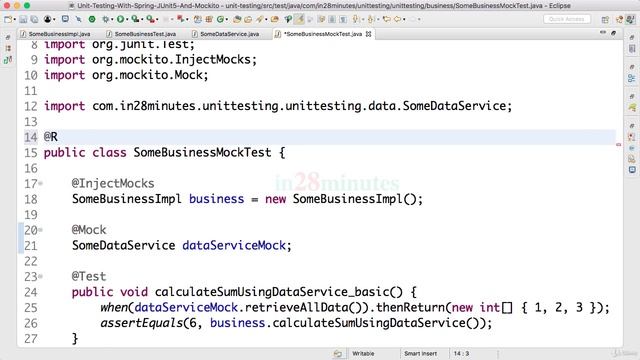This screenshot has height=360, width=640.
Task: Click line number 14 in the gutter
Action: 31,137
